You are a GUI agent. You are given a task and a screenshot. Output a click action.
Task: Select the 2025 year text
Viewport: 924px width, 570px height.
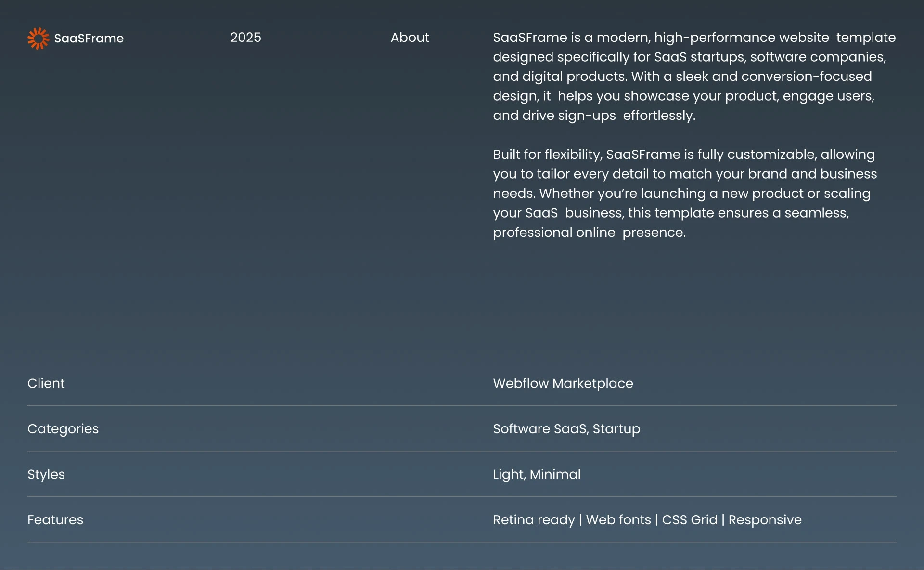point(245,38)
